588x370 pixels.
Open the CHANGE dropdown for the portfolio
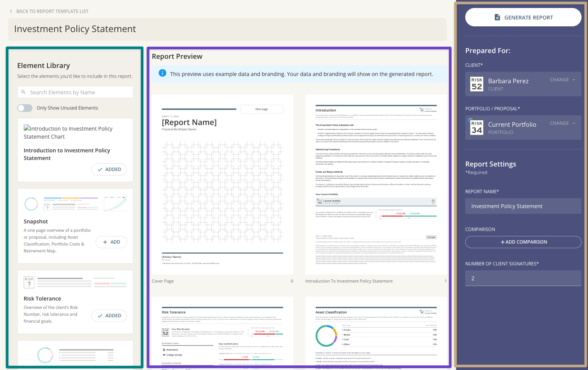(x=562, y=123)
